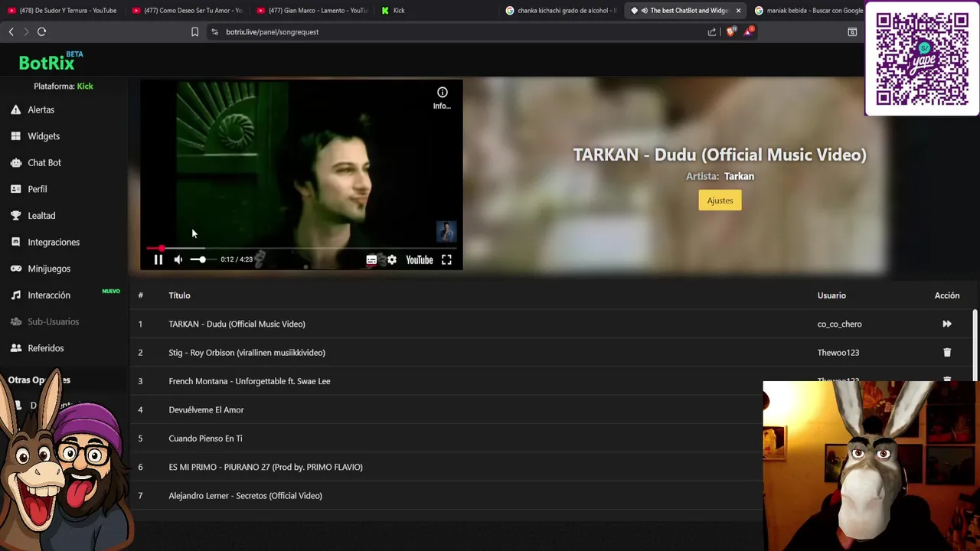Open Lealtad in the sidebar
Image resolution: width=980 pixels, height=551 pixels.
(x=41, y=216)
